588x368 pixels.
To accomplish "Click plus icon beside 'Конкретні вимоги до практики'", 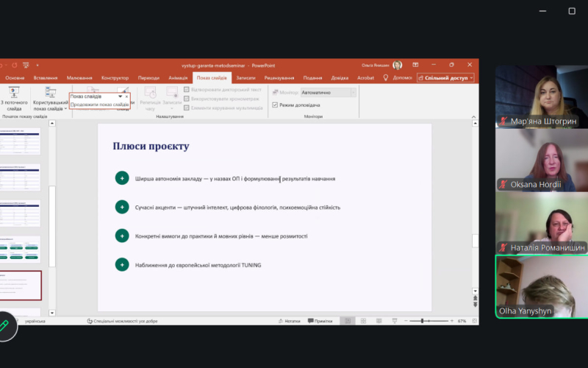I will click(x=122, y=236).
